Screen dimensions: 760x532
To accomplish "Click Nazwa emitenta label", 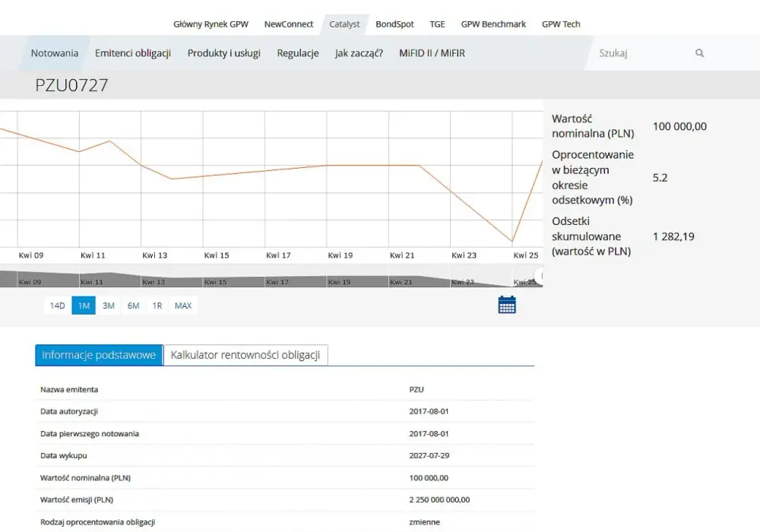I will pos(69,390).
